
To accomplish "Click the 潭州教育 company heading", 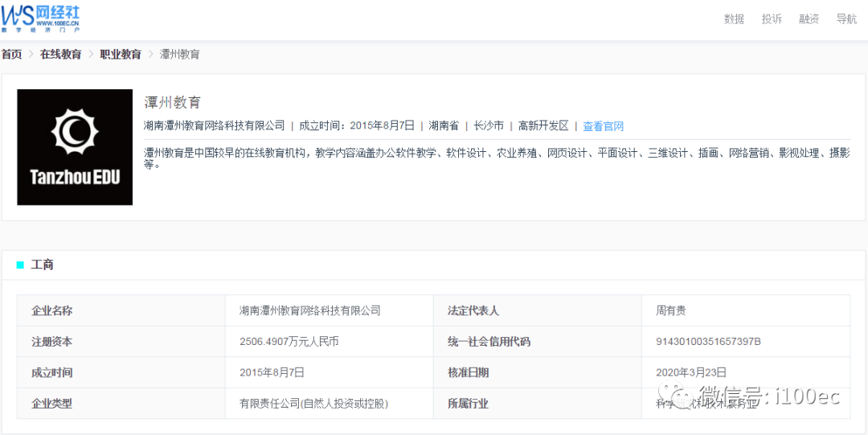I will (x=172, y=102).
